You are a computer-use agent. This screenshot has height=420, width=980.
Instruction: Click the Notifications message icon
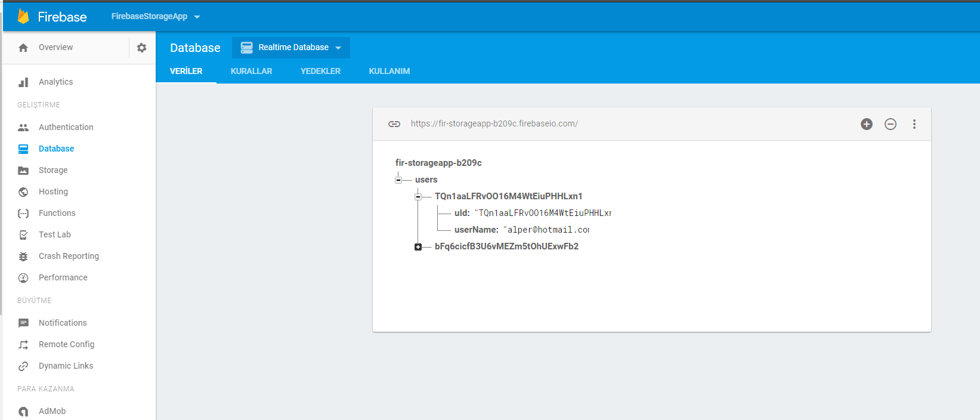coord(23,323)
